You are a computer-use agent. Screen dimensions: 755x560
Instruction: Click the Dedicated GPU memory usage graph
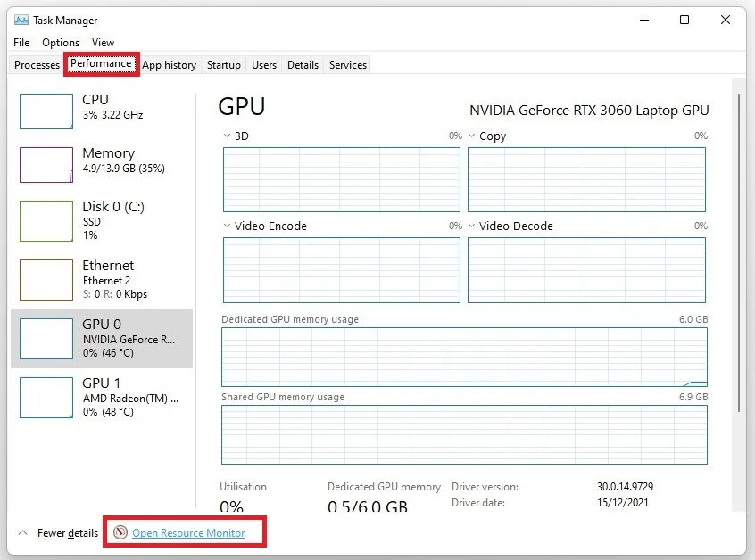[464, 357]
